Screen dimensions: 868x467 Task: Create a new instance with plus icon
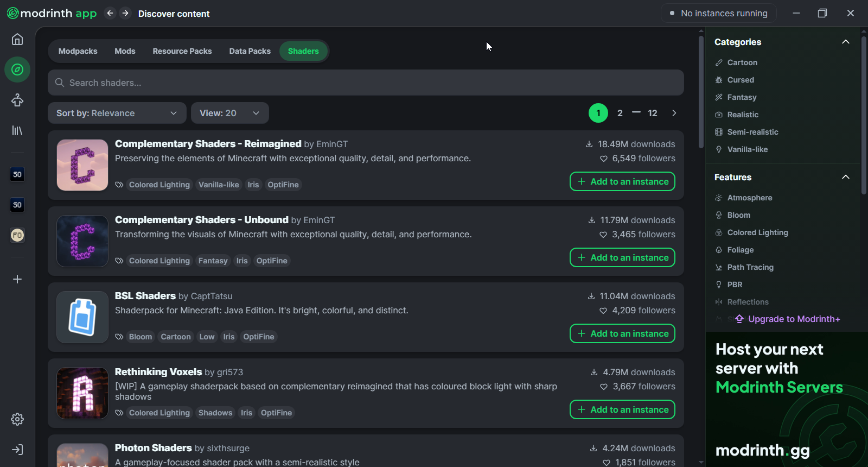17,279
